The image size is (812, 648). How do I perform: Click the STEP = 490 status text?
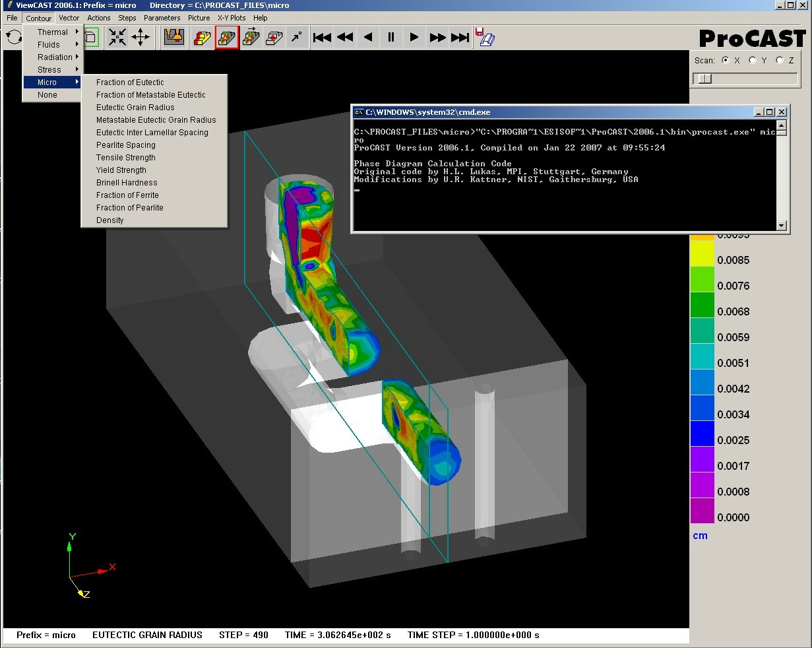click(243, 635)
